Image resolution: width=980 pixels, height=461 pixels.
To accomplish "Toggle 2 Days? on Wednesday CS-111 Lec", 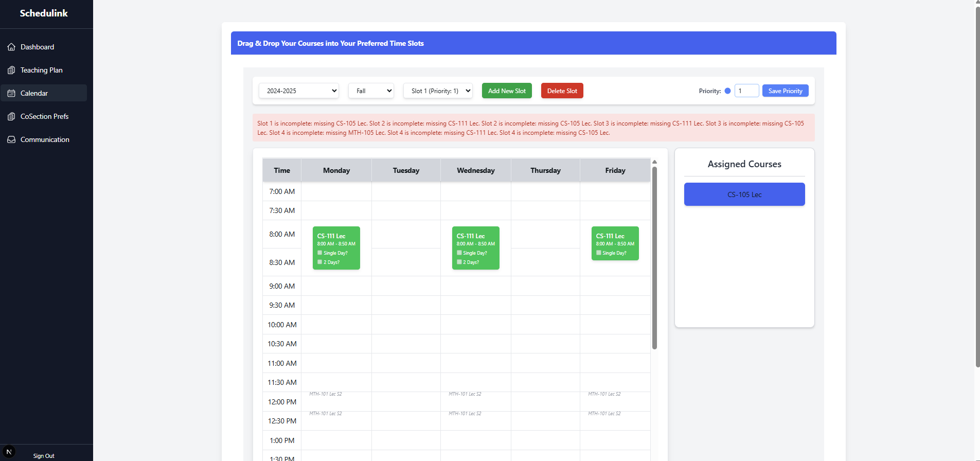I will [x=459, y=262].
